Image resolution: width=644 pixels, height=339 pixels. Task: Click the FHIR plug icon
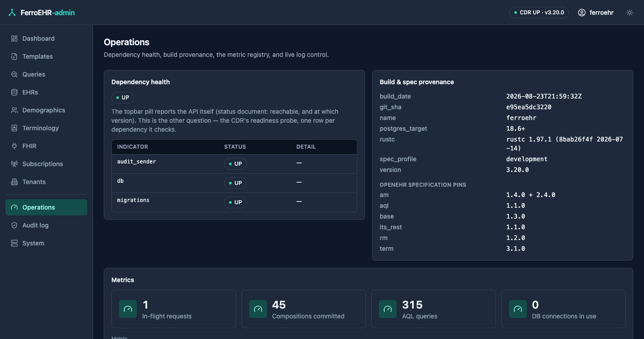[14, 146]
